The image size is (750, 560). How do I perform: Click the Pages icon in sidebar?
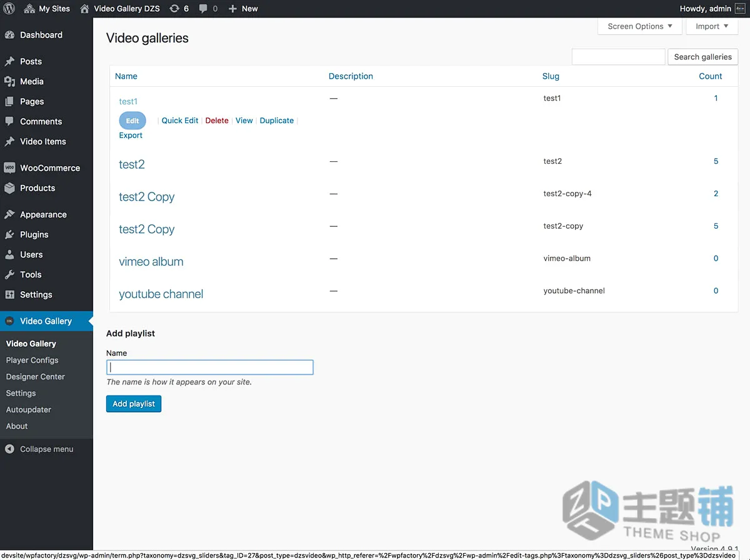click(x=9, y=101)
